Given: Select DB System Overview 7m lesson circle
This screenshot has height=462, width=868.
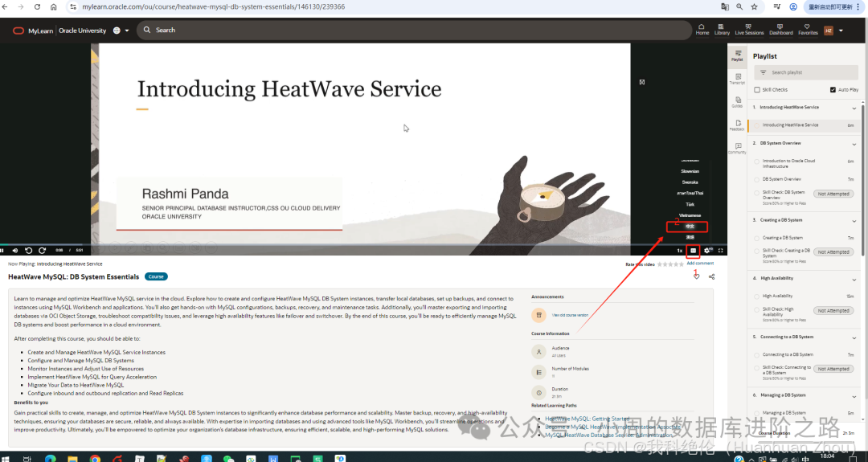Looking at the screenshot, I should pyautogui.click(x=757, y=179).
